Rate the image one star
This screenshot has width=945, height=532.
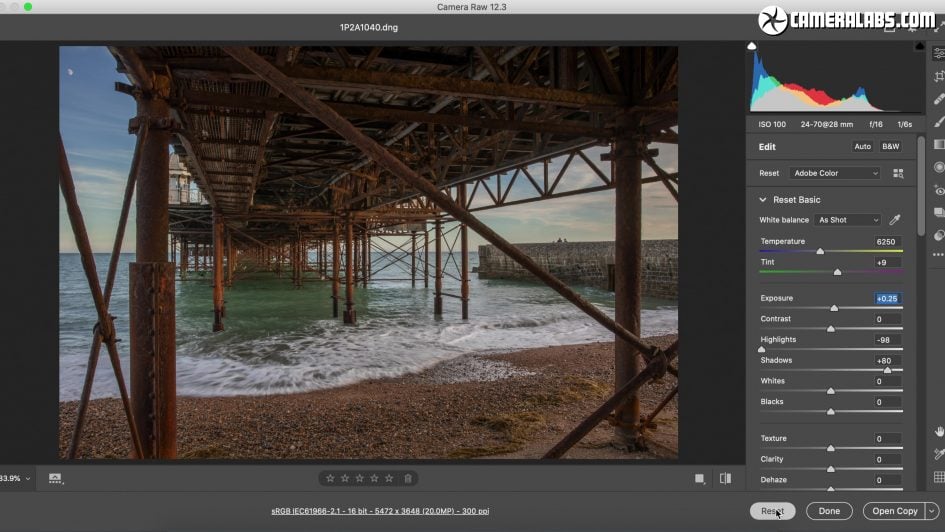click(x=330, y=478)
